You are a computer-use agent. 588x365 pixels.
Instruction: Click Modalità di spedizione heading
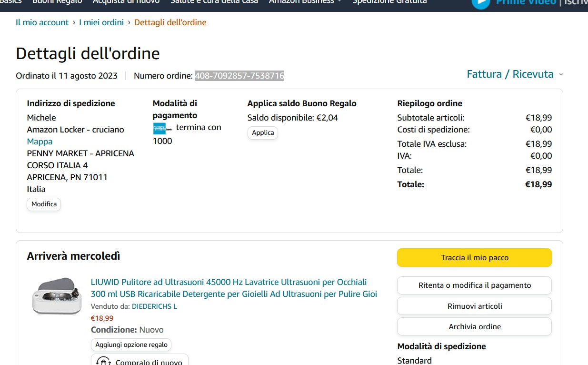click(442, 346)
